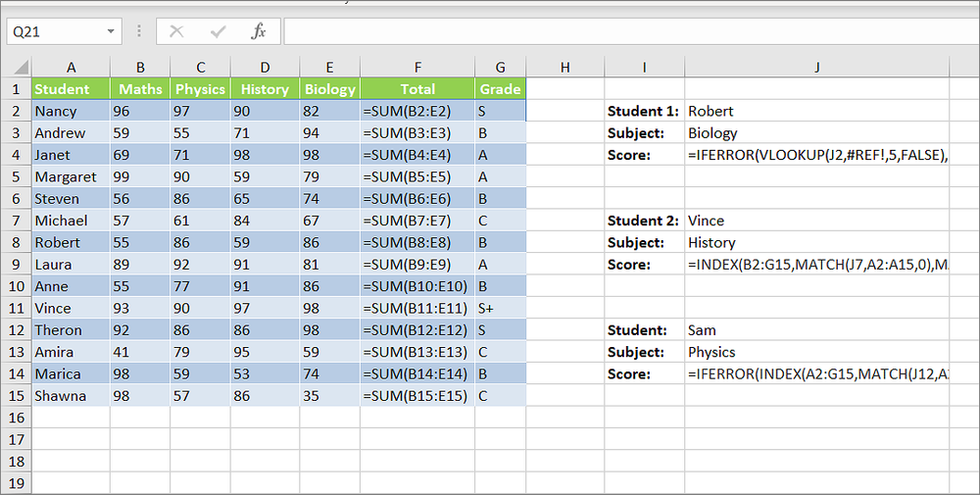Click the Physics header cell
Image resolution: width=980 pixels, height=495 pixels.
click(x=200, y=89)
